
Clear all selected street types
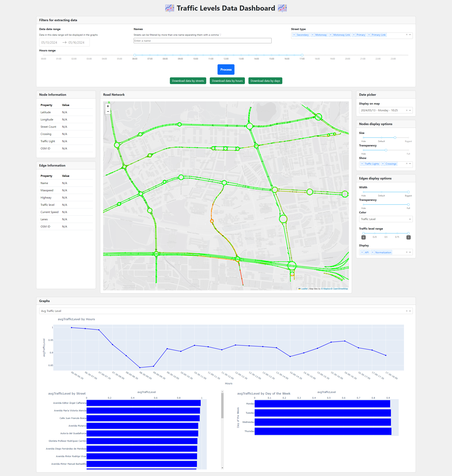pos(407,35)
